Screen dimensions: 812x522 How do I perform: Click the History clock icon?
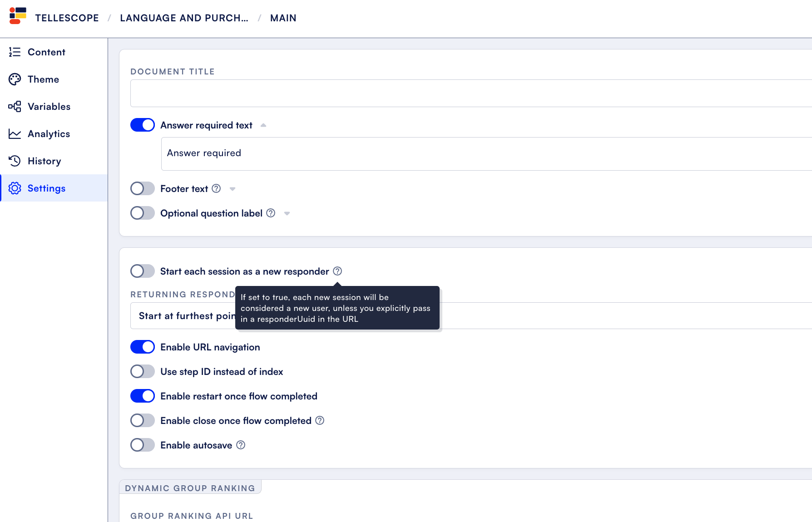pyautogui.click(x=15, y=161)
